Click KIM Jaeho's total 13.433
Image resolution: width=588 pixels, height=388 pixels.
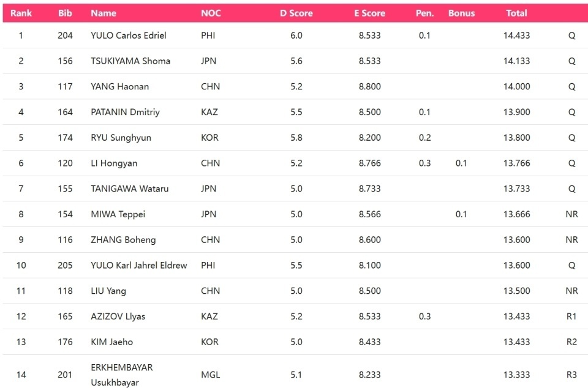tap(516, 342)
